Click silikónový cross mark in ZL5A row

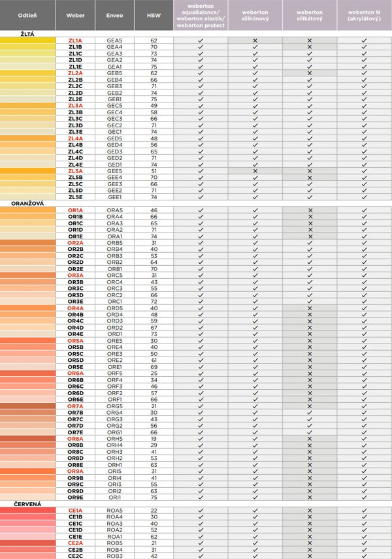click(255, 170)
